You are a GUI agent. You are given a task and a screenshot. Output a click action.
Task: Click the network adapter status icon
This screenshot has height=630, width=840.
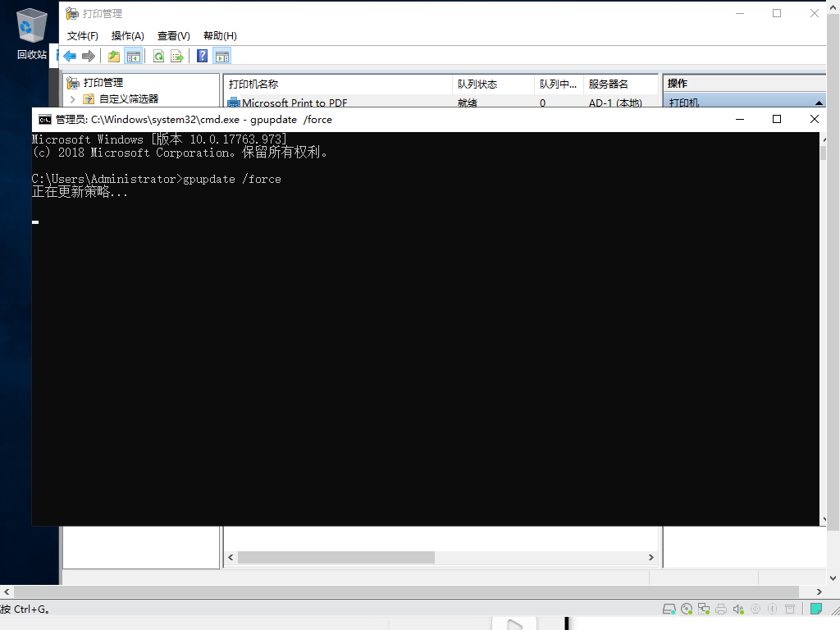click(704, 609)
